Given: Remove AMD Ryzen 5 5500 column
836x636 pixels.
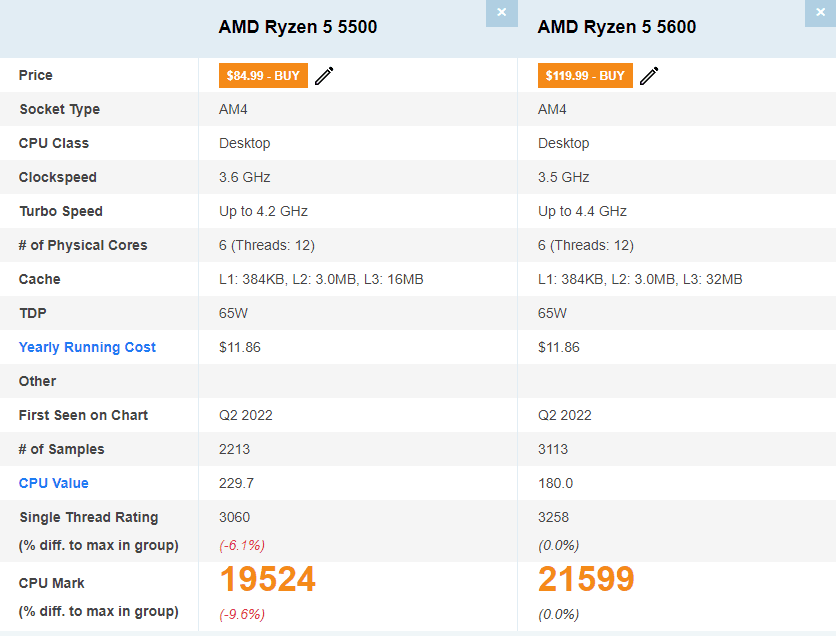Looking at the screenshot, I should point(501,12).
